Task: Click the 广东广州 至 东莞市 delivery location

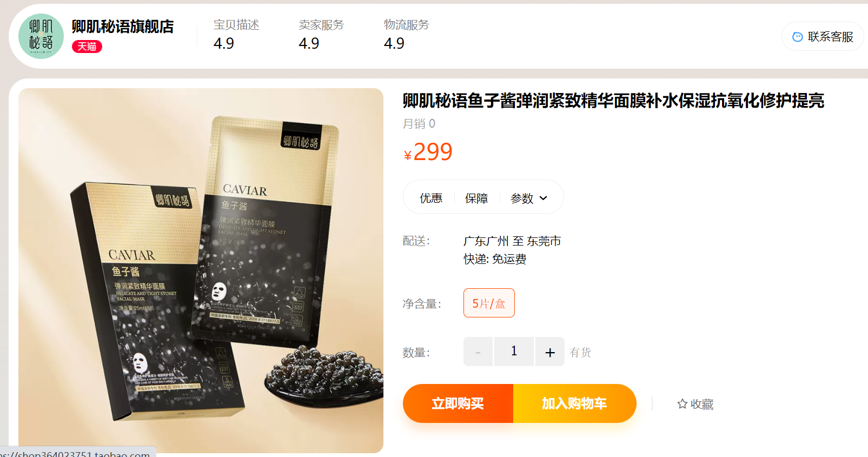Action: 512,241
